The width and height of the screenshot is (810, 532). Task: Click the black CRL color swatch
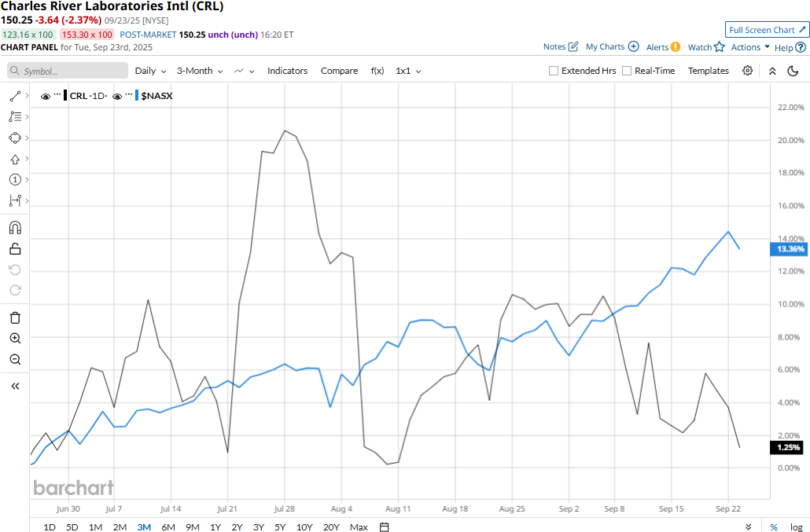point(65,95)
